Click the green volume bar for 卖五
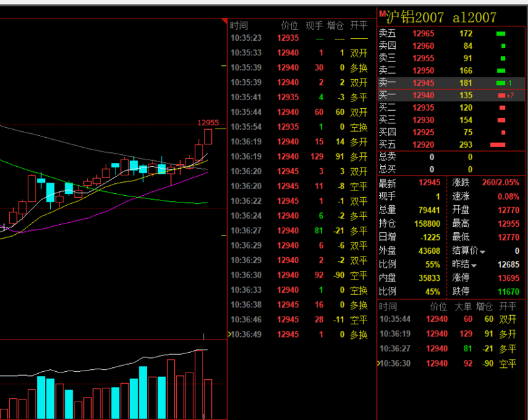528x420 pixels. [x=501, y=34]
